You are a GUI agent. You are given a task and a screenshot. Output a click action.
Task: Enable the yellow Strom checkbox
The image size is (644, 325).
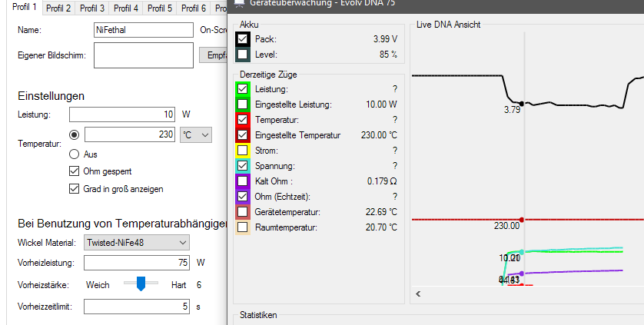tap(243, 151)
